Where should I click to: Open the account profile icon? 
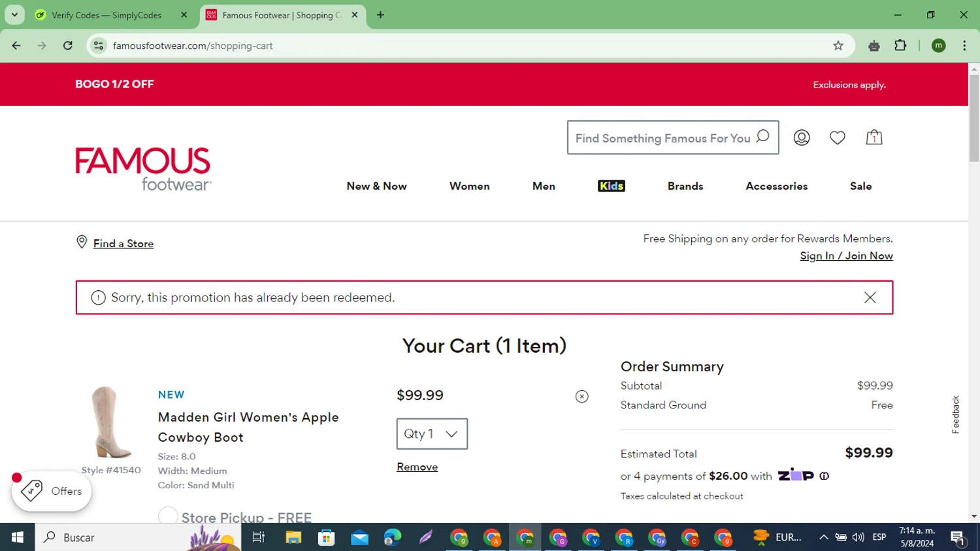click(x=802, y=137)
